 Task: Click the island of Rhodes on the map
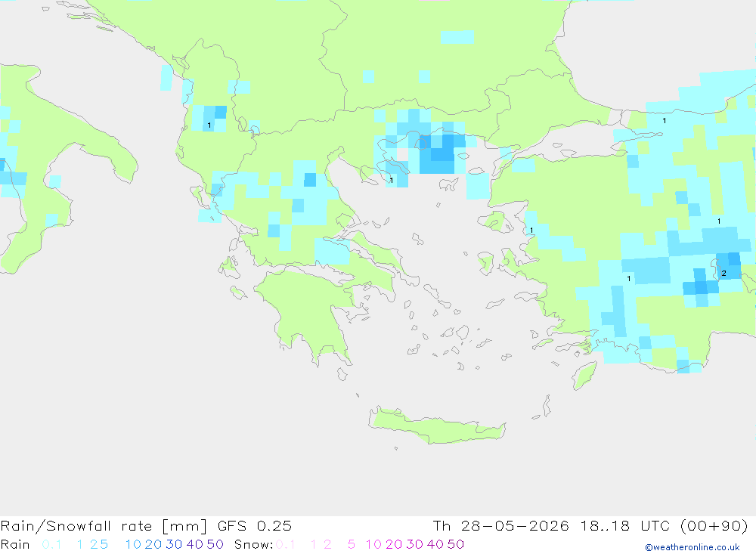tap(584, 376)
